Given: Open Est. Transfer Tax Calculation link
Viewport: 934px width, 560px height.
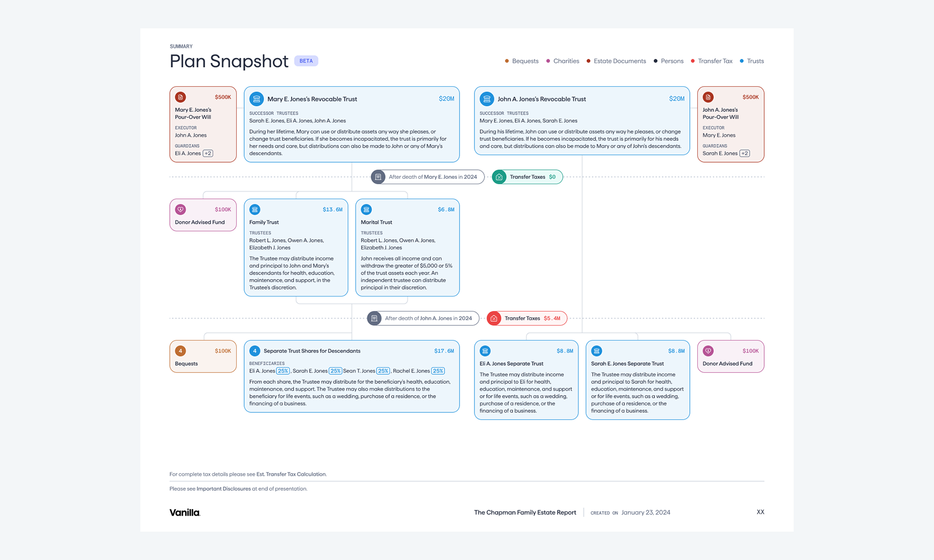Looking at the screenshot, I should 291,474.
